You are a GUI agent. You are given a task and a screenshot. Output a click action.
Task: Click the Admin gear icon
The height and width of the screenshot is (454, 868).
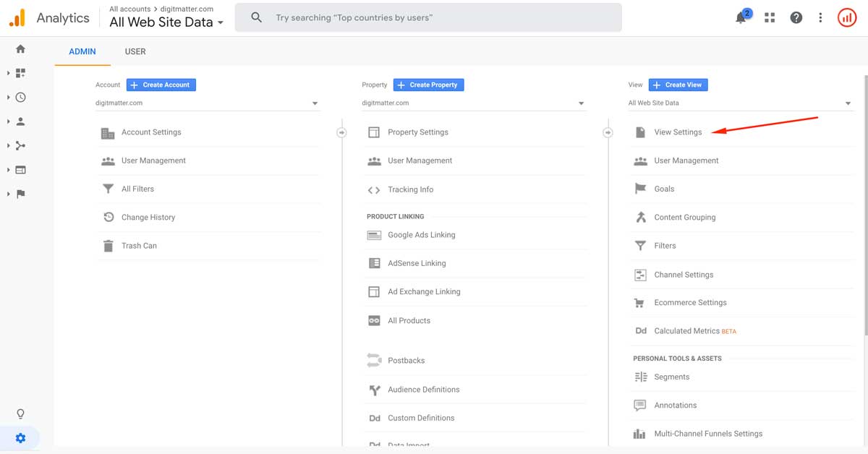tap(20, 438)
